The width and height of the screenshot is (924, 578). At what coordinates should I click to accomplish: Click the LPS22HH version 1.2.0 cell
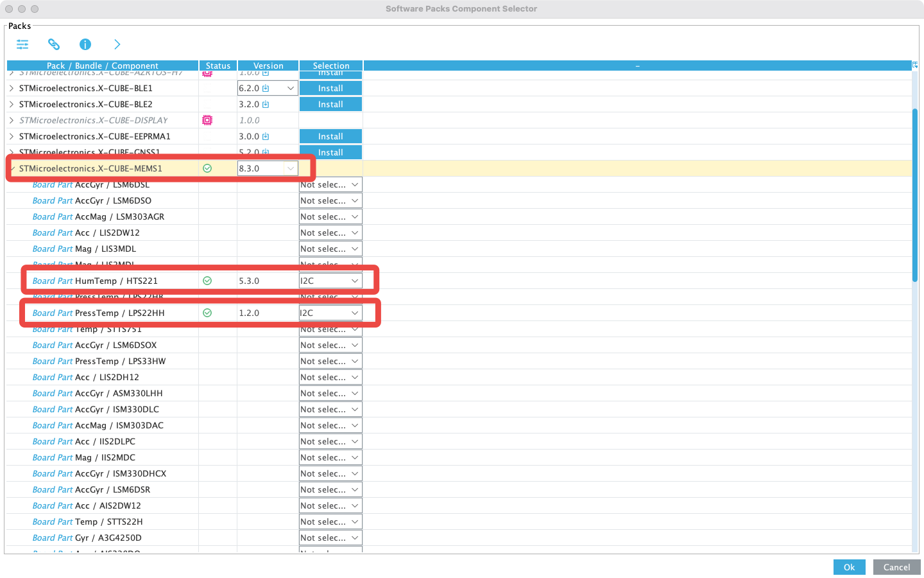(268, 313)
